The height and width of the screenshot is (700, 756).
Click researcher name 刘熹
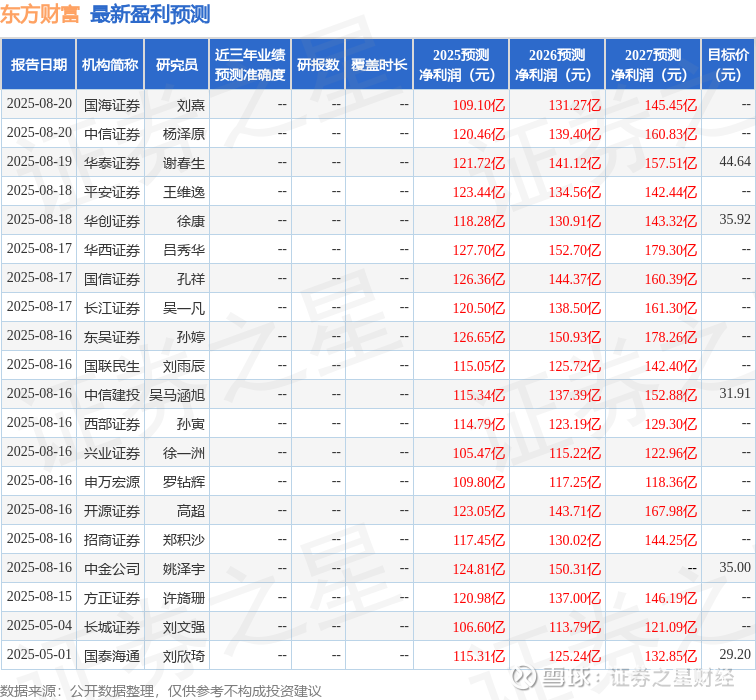click(x=191, y=105)
